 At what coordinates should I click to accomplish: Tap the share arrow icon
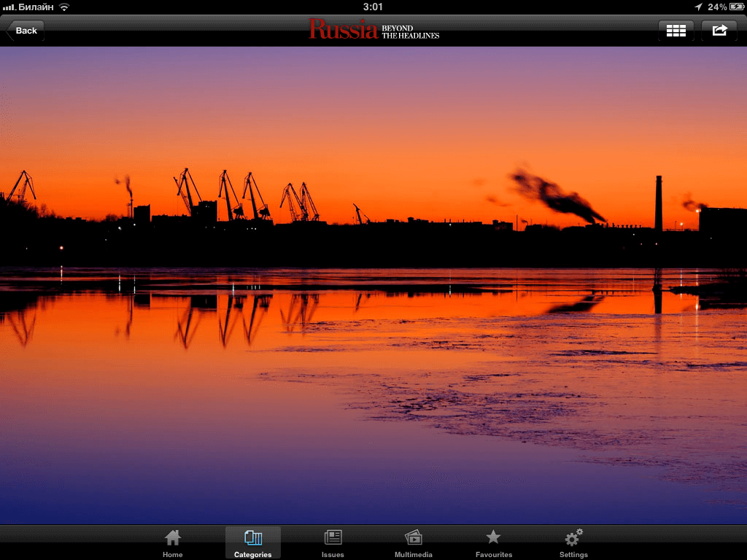pyautogui.click(x=719, y=31)
